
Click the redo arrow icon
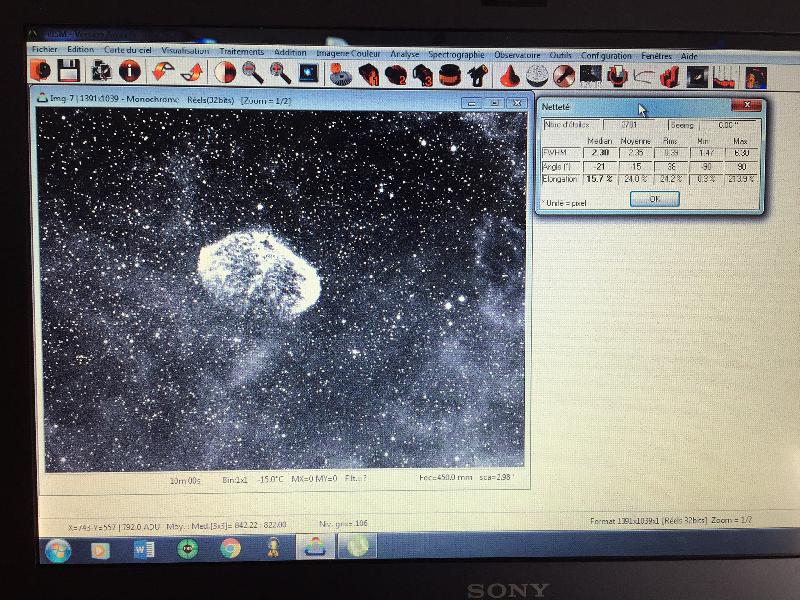point(193,72)
